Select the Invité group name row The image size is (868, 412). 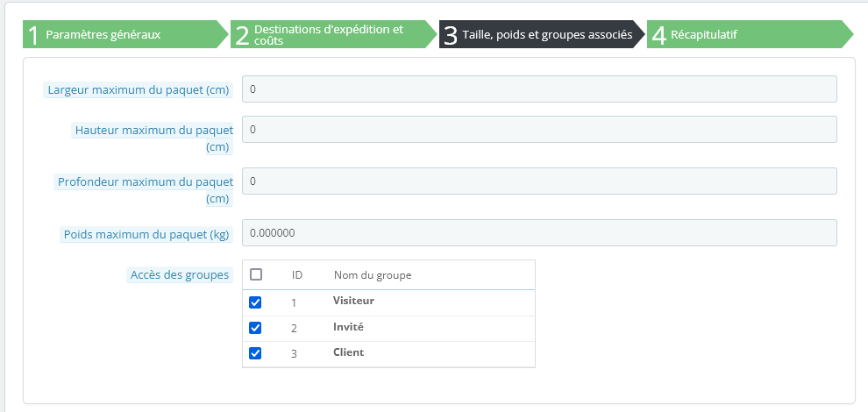(348, 327)
